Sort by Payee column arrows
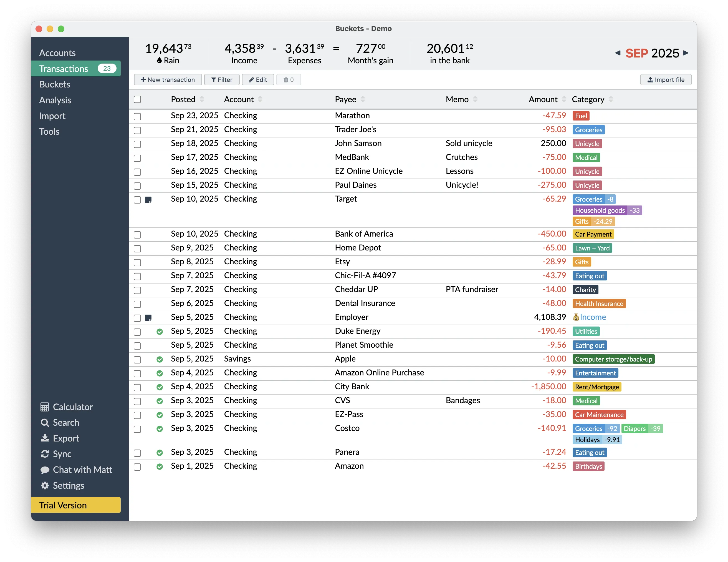The image size is (728, 562). coord(363,99)
